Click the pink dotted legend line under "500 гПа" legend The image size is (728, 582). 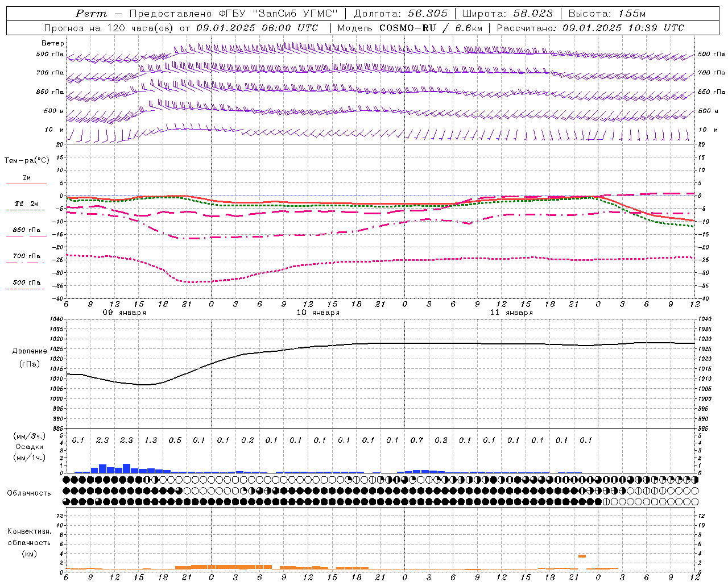[x=26, y=289]
